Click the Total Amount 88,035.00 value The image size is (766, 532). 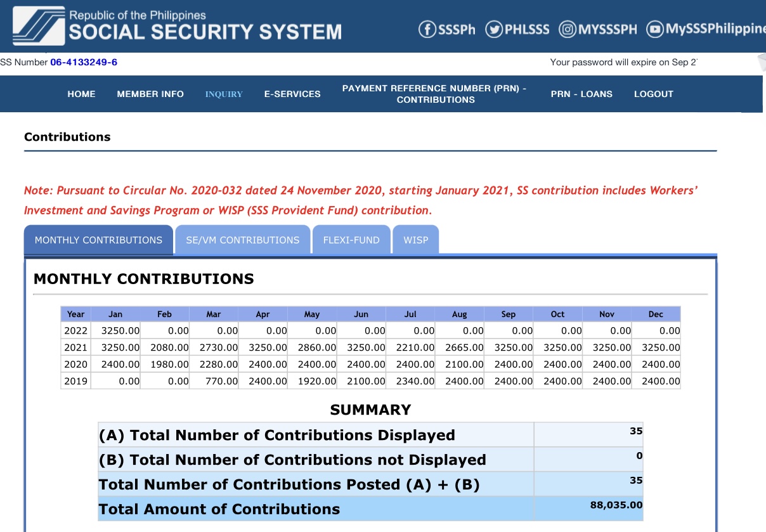616,505
